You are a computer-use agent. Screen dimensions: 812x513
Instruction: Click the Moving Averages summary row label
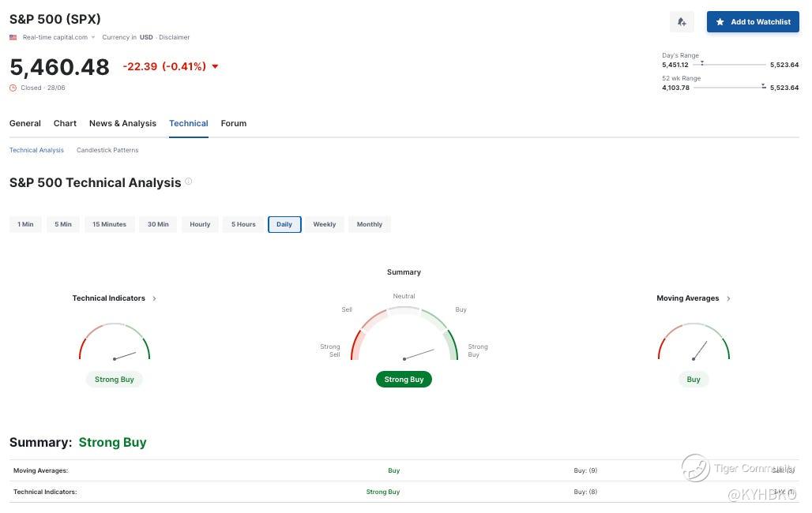click(x=40, y=470)
